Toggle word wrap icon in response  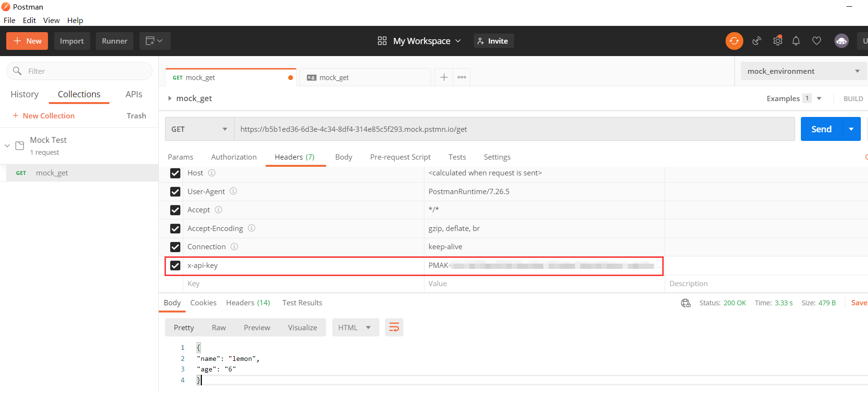(x=394, y=327)
